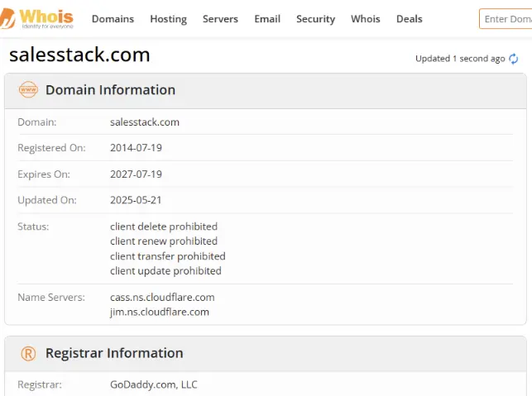Click the Whois logo
This screenshot has height=396, width=532.
point(36,19)
